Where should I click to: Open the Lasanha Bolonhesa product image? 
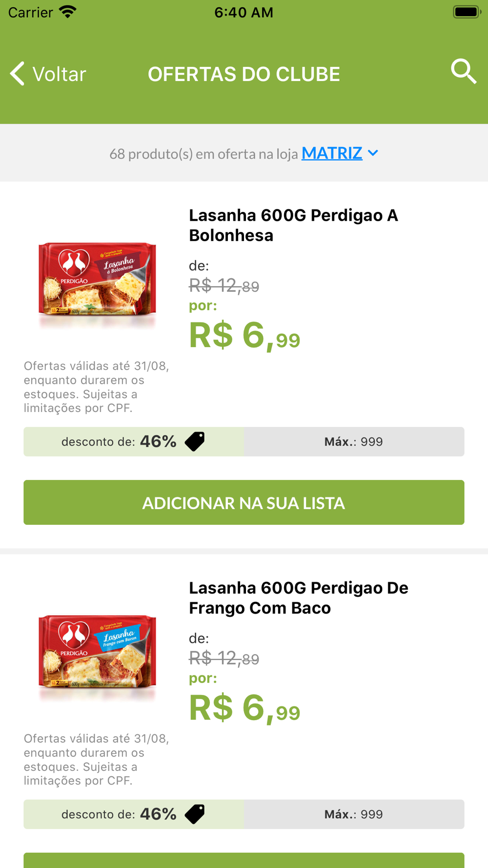click(x=98, y=280)
